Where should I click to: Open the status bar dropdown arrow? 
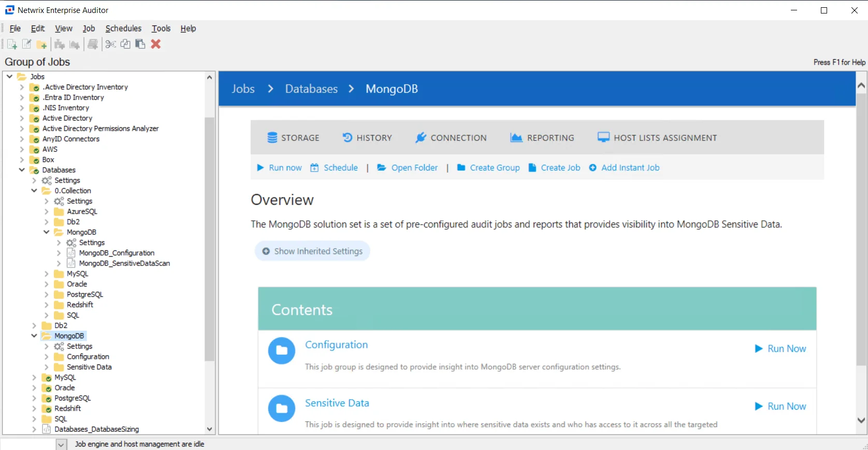61,444
